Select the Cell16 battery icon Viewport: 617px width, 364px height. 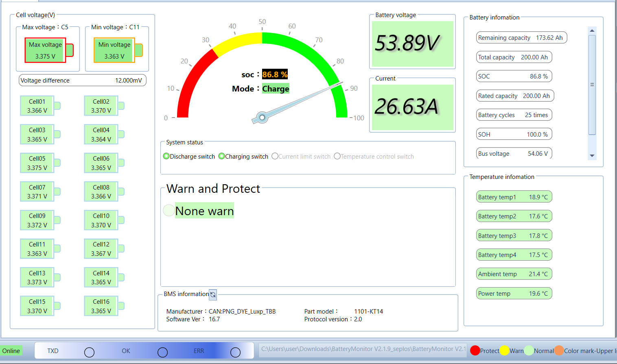click(x=104, y=306)
